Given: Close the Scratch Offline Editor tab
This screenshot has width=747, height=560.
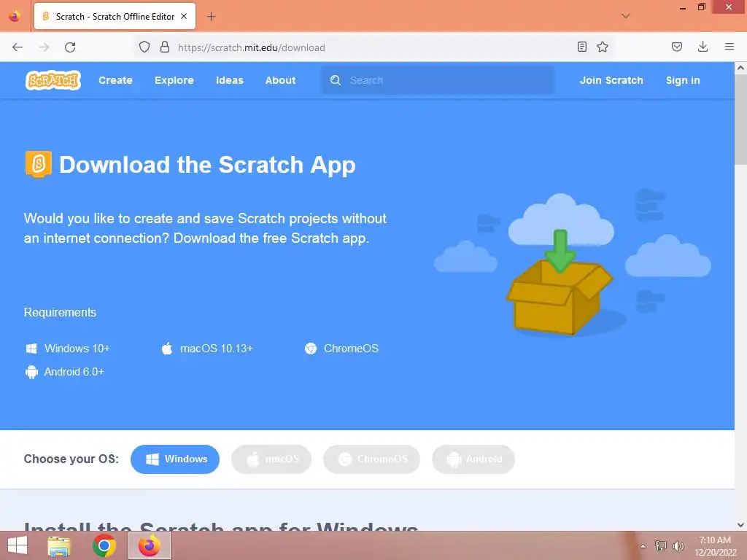Looking at the screenshot, I should [184, 16].
